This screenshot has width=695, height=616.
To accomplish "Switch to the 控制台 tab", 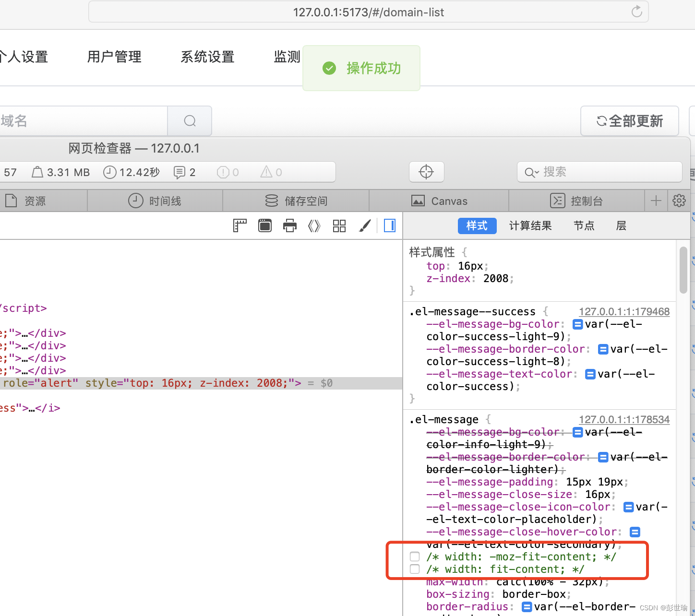I will tap(576, 201).
